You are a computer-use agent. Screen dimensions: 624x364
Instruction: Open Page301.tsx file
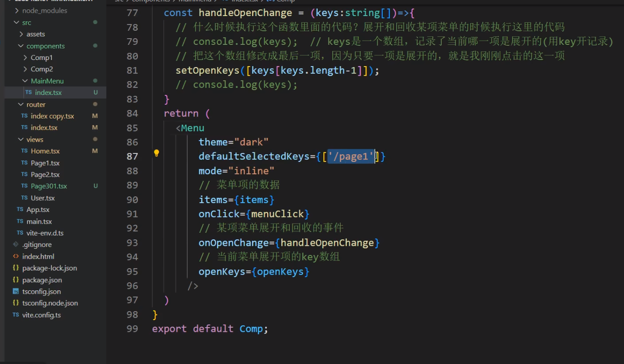coord(49,186)
